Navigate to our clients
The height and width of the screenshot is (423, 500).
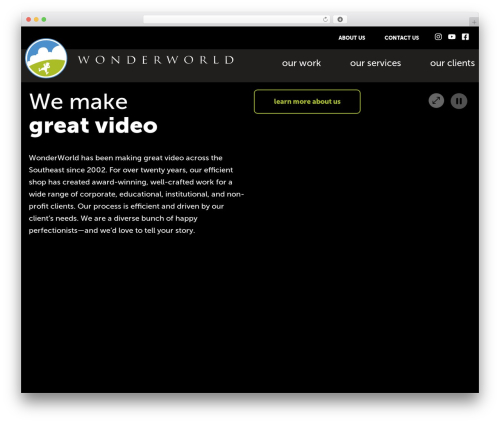tap(452, 63)
